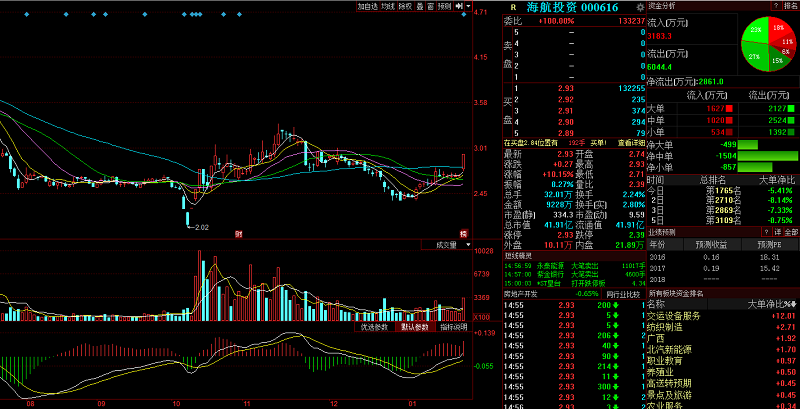The image size is (800, 409).
Task: Toggle the 均线 moving average display
Action: (x=389, y=6)
